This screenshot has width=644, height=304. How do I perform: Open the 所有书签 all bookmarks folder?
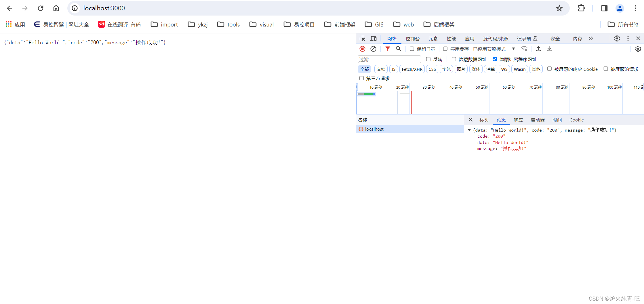point(623,24)
